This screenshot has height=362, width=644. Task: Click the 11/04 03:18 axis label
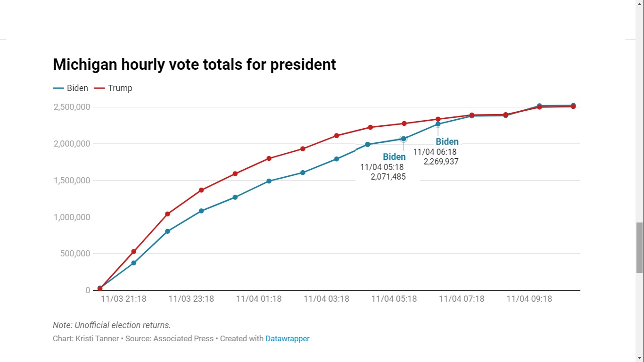point(326,299)
